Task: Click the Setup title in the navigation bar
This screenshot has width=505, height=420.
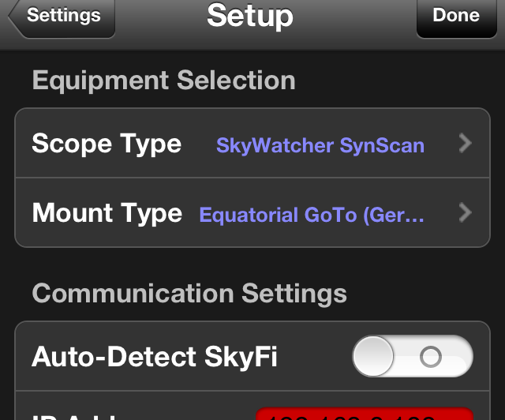Action: (250, 16)
